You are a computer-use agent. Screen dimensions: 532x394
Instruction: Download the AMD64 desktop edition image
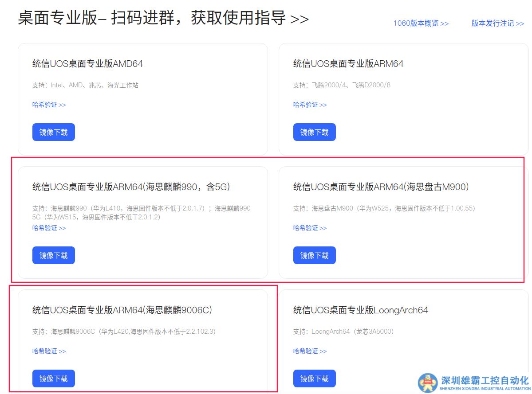[53, 132]
